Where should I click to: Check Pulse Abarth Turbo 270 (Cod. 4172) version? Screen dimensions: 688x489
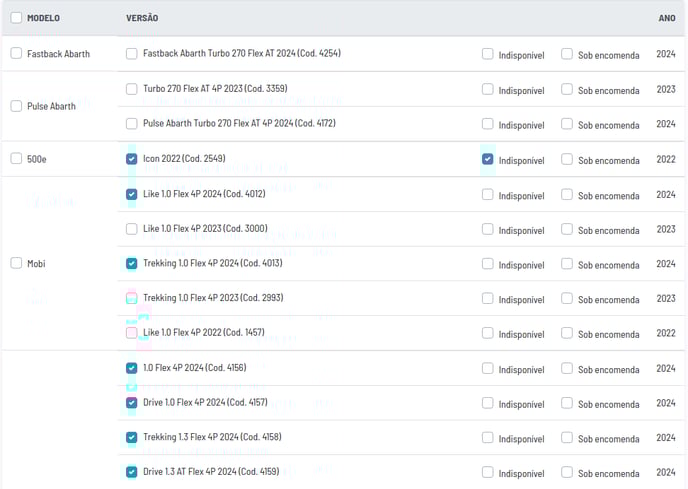[132, 124]
